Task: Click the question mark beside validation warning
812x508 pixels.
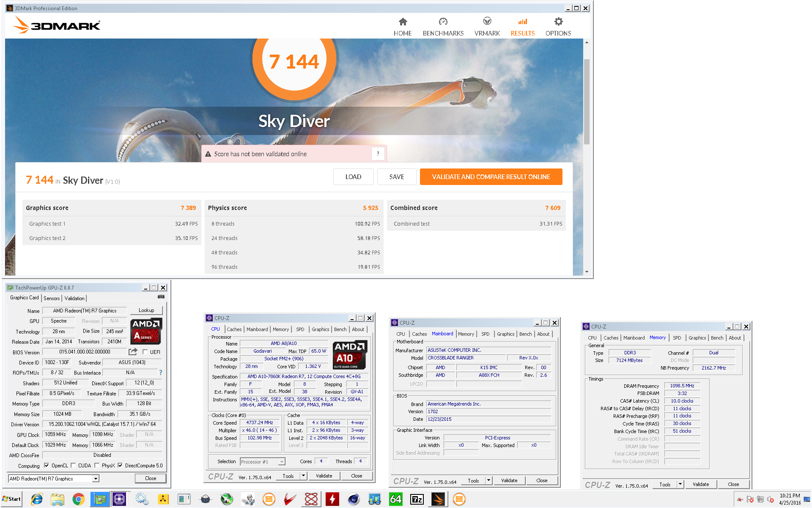Action: (x=378, y=154)
